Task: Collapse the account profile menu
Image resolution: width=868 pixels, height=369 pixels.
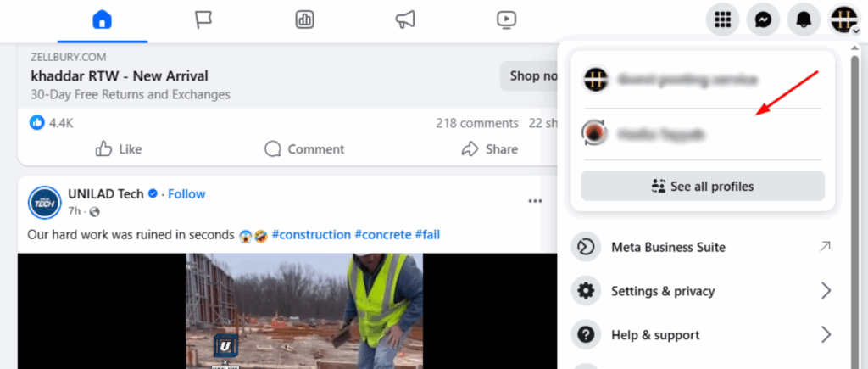Action: 844,20
